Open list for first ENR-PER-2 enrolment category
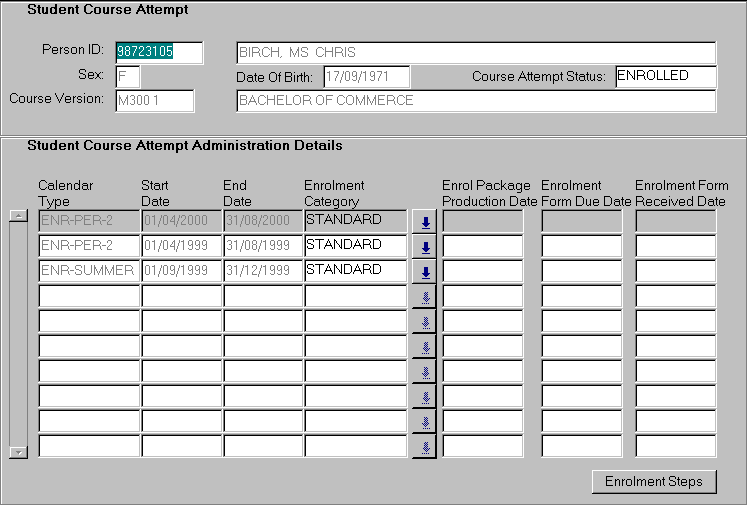The image size is (747, 505). (x=424, y=222)
